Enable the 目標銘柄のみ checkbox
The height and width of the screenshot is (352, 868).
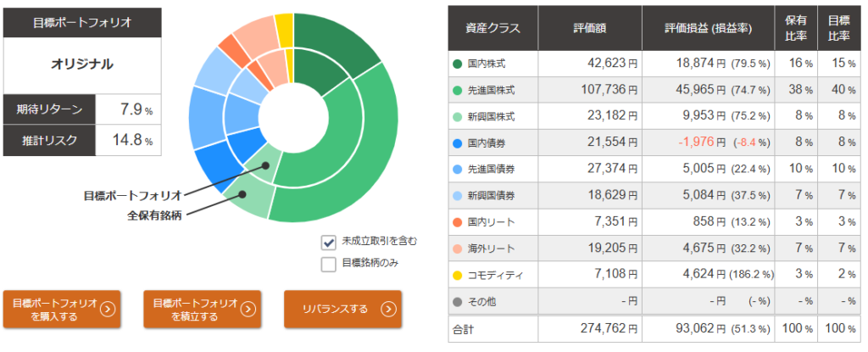click(329, 264)
